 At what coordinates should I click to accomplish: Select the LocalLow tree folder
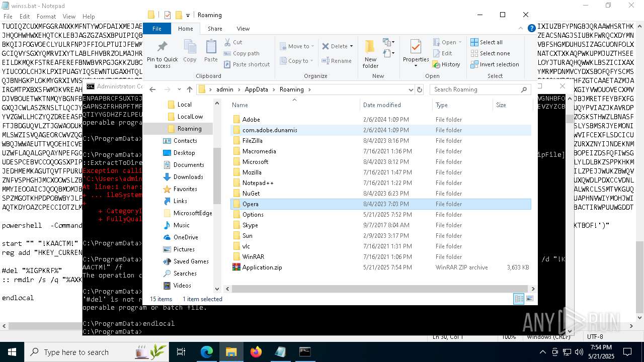[190, 117]
